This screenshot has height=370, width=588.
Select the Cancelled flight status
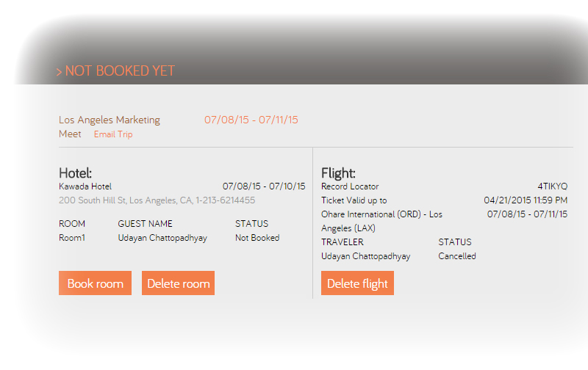tap(457, 256)
